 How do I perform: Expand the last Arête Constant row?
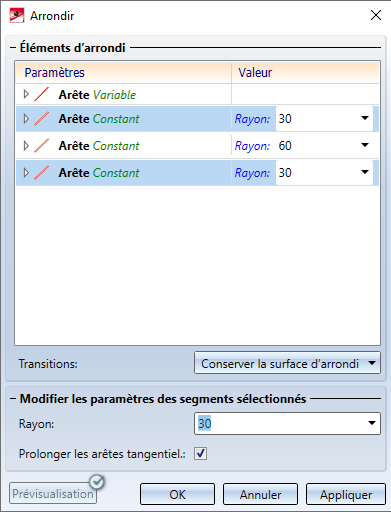pos(26,173)
